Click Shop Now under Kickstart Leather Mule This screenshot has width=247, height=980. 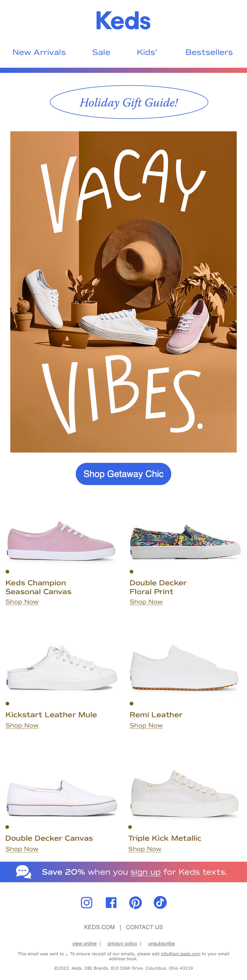(x=22, y=725)
